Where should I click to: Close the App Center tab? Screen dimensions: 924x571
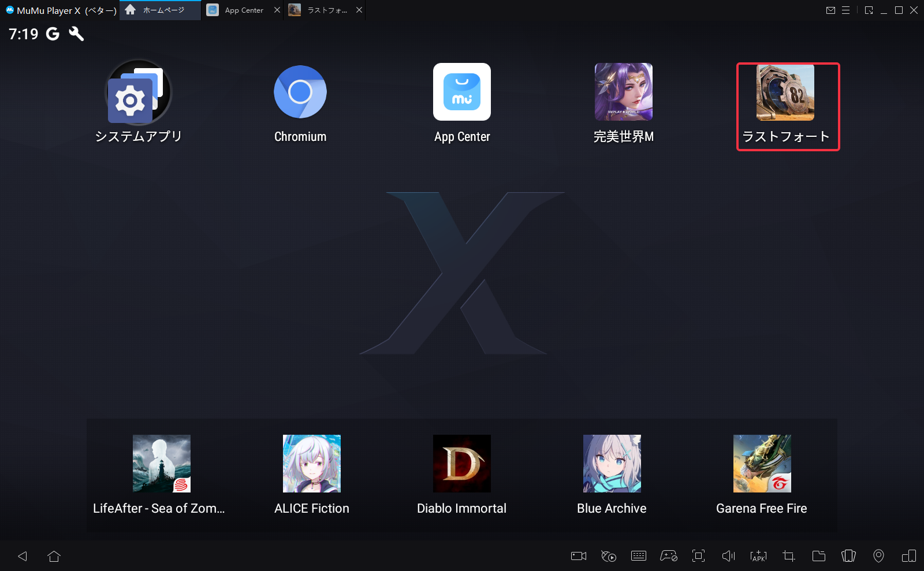[x=277, y=10]
